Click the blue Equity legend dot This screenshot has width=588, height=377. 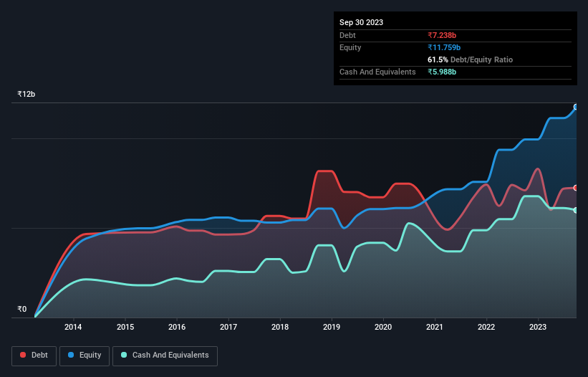[x=71, y=355]
